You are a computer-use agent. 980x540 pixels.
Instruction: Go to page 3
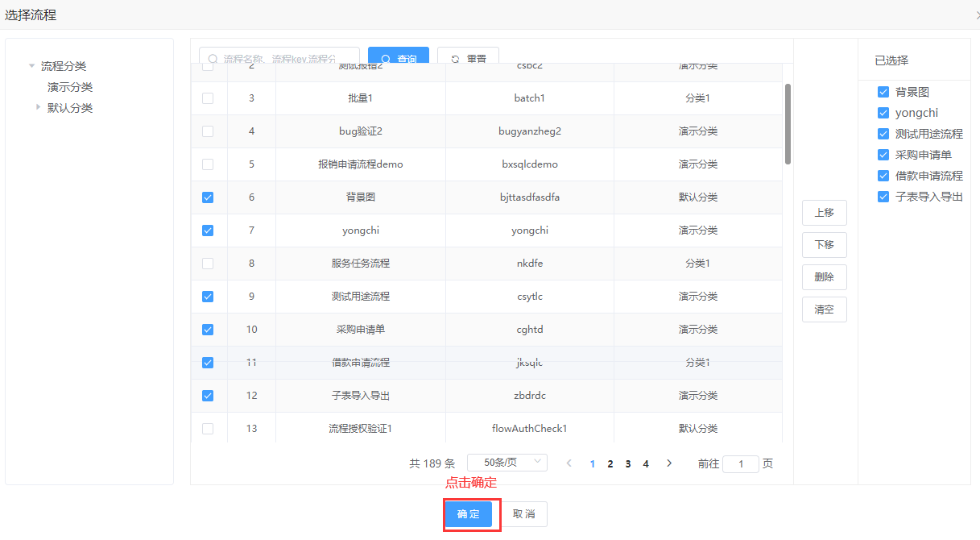click(628, 463)
